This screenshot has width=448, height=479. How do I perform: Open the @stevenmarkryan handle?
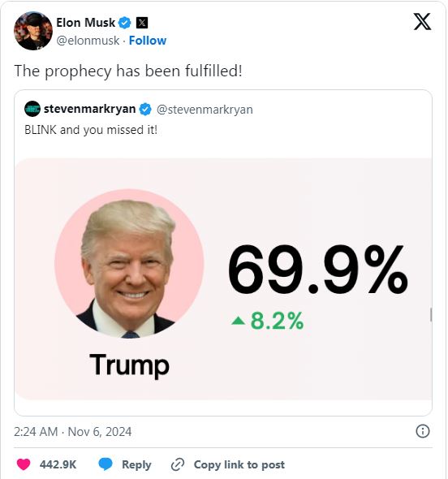click(x=205, y=110)
